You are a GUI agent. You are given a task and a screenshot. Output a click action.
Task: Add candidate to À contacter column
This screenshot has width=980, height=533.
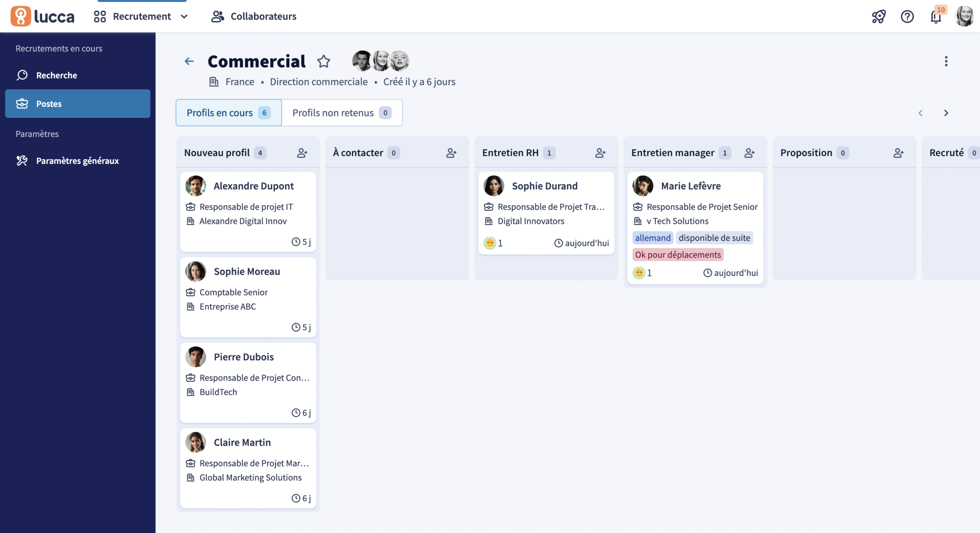tap(451, 153)
